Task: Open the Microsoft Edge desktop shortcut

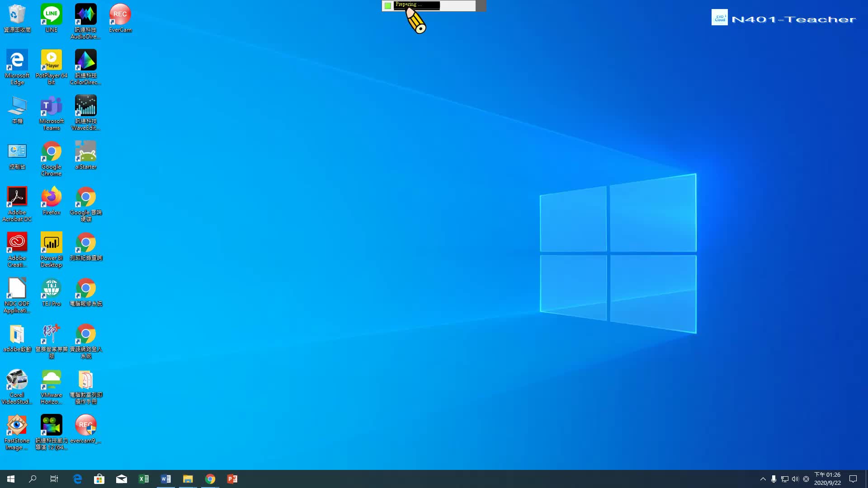Action: coord(17,67)
